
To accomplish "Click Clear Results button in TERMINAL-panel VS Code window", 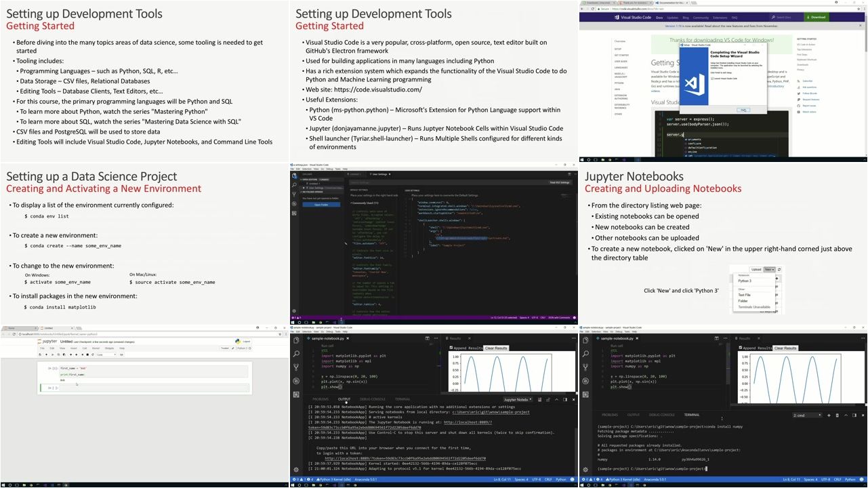I will click(x=785, y=348).
